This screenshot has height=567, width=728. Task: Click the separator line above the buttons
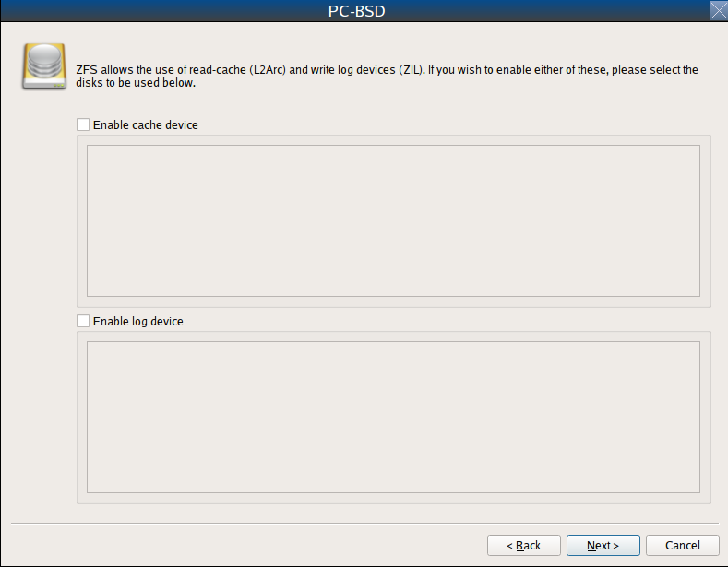pyautogui.click(x=364, y=524)
